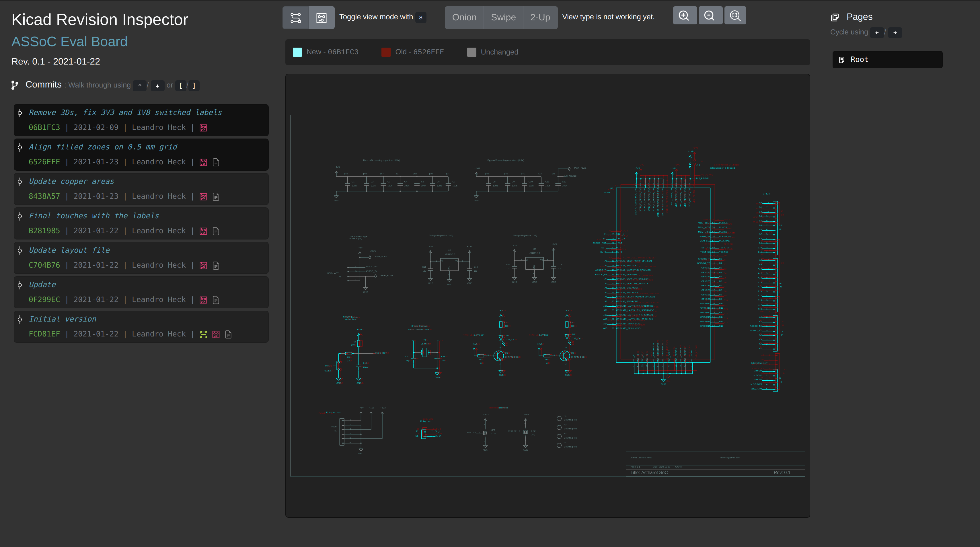Screen dimensions: 980x547
Task: Click the New 06B1FC3 cyan legend swatch
Action: coord(297,52)
